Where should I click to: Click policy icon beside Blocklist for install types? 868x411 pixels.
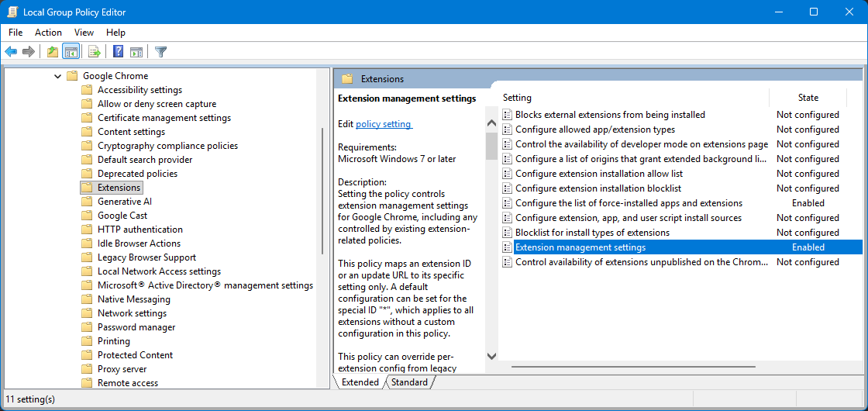(x=507, y=233)
